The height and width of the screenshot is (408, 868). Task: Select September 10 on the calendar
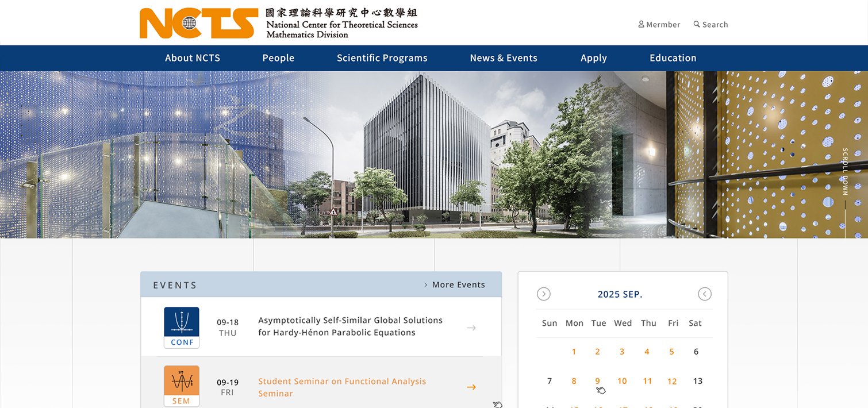click(x=622, y=381)
